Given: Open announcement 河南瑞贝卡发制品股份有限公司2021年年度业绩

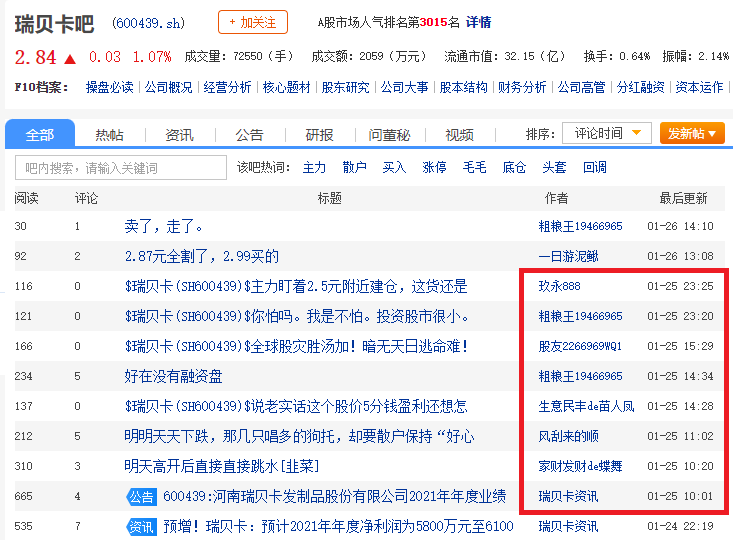Looking at the screenshot, I should tap(334, 496).
